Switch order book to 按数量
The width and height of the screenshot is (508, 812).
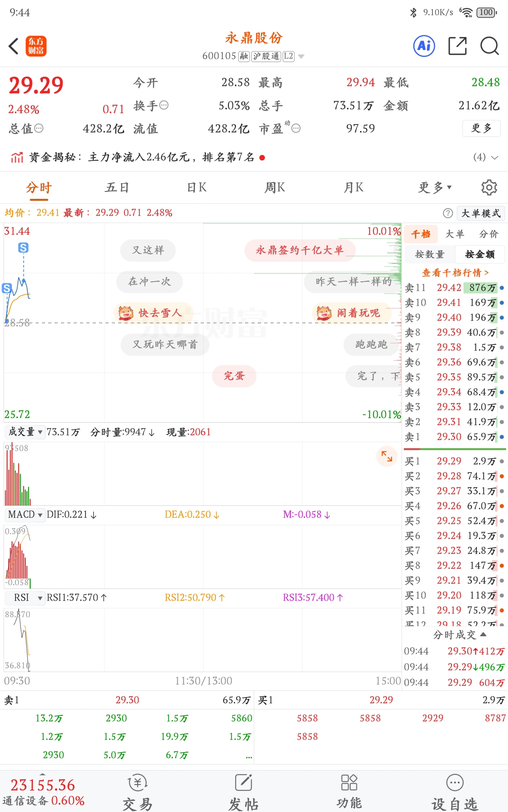pos(430,254)
